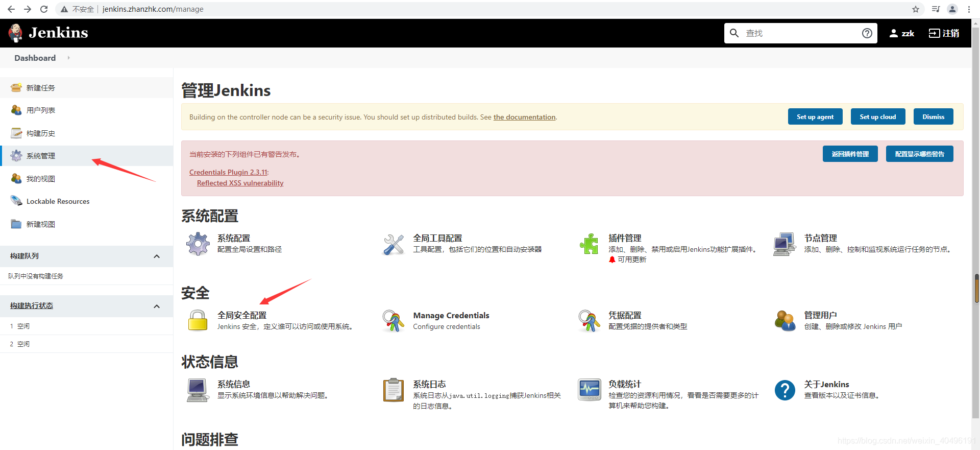Click the 用户列表 people icon
980x450 pixels.
pyautogui.click(x=16, y=110)
